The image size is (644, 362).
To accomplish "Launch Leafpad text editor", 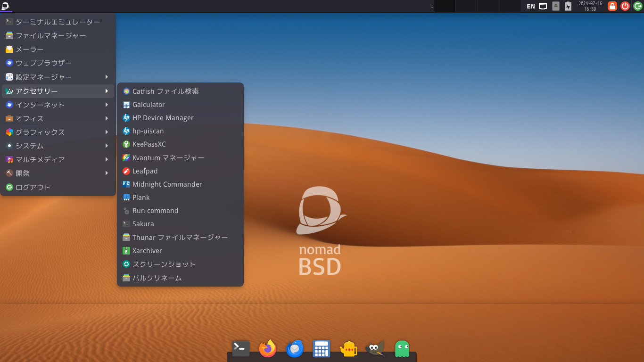I will click(x=180, y=171).
